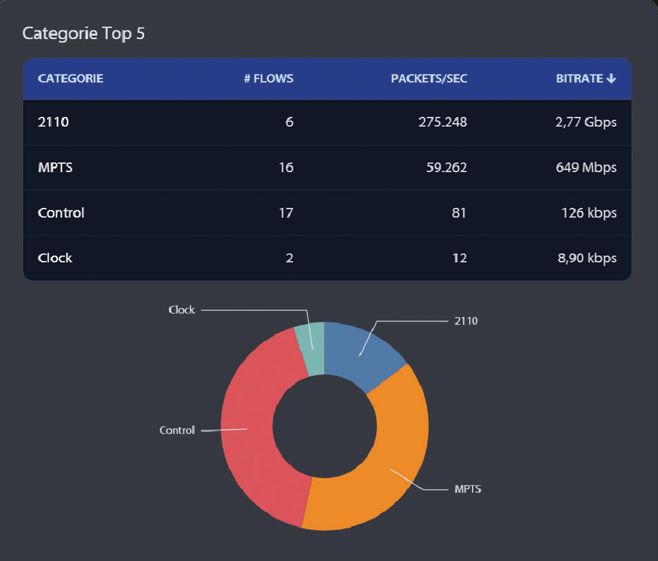Sort by PACKETS/SEC column header
The width and height of the screenshot is (658, 561).
[x=428, y=79]
